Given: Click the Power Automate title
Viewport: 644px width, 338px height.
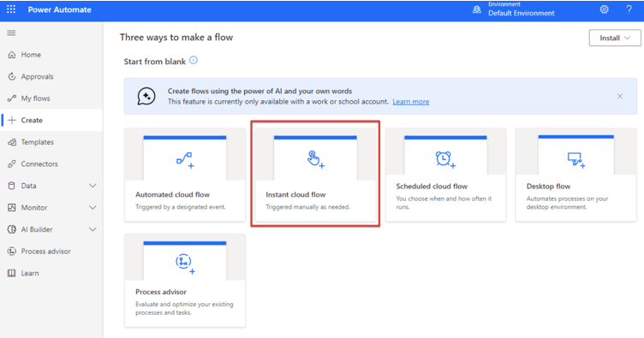Looking at the screenshot, I should point(60,9).
